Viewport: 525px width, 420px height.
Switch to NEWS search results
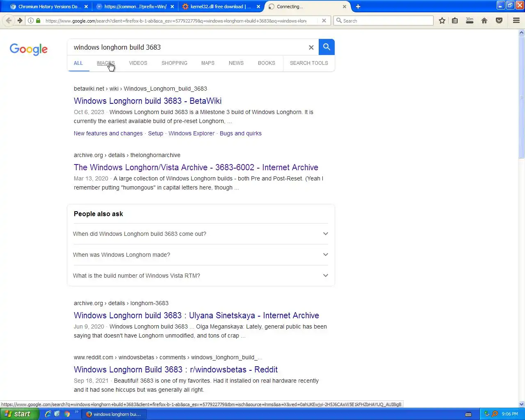point(236,63)
